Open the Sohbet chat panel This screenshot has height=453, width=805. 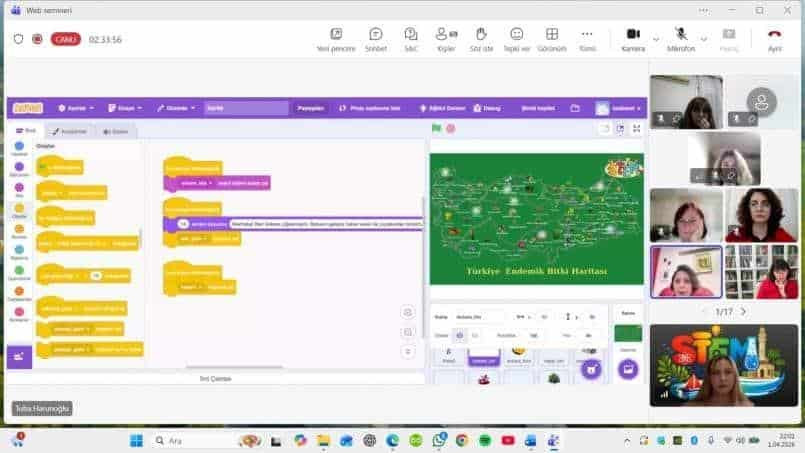[x=375, y=38]
